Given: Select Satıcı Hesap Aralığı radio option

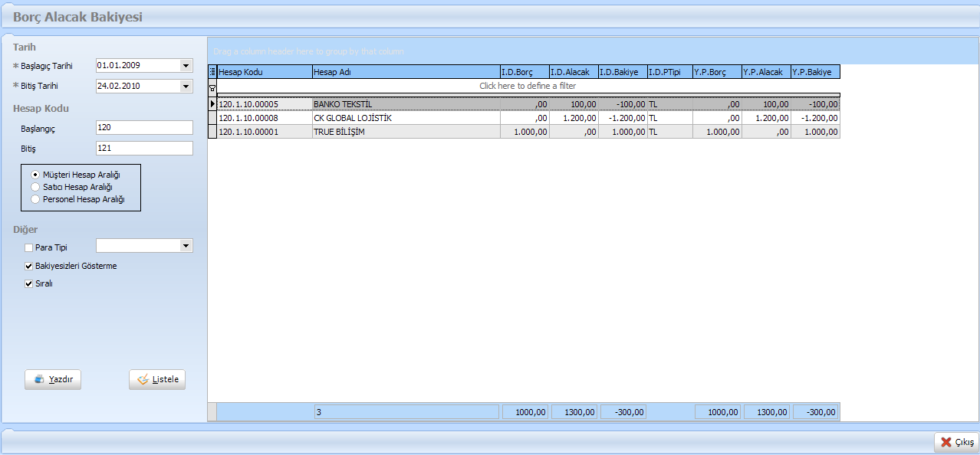Looking at the screenshot, I should 35,187.
